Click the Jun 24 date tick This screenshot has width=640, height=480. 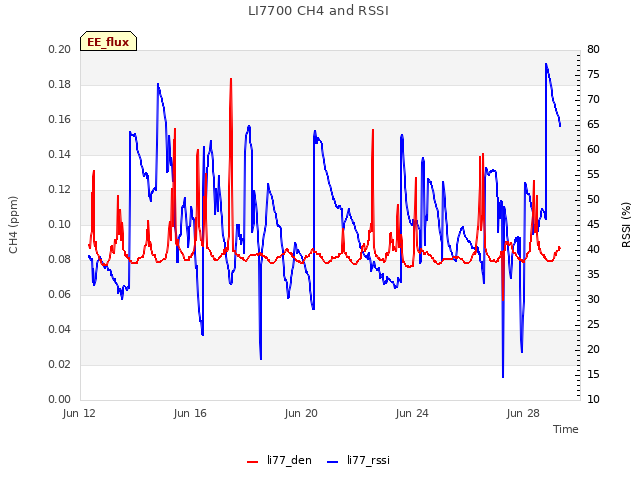pyautogui.click(x=412, y=413)
